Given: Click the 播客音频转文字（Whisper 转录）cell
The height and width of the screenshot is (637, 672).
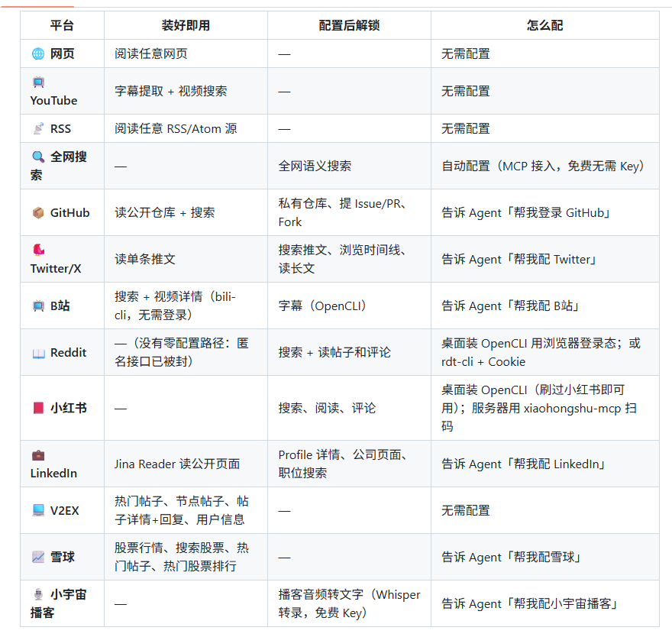Looking at the screenshot, I should [349, 603].
